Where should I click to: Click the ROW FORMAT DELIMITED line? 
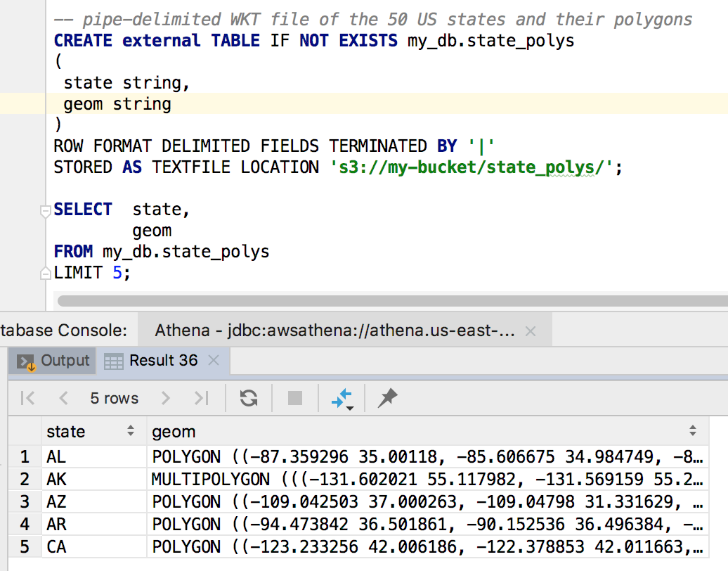[274, 146]
